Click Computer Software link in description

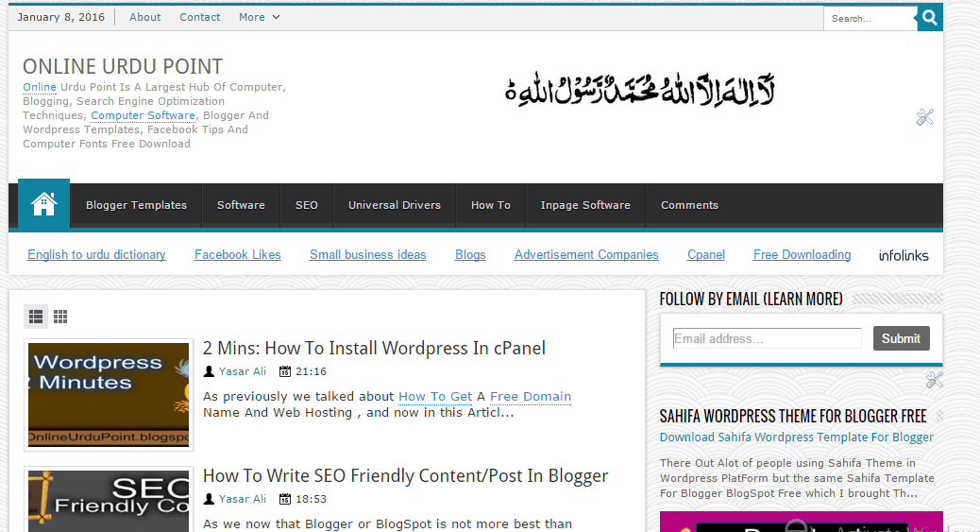tap(144, 116)
